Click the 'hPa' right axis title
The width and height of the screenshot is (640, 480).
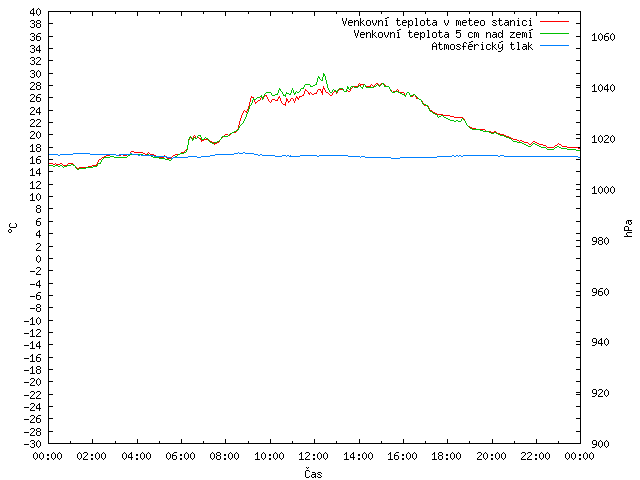coord(628,228)
